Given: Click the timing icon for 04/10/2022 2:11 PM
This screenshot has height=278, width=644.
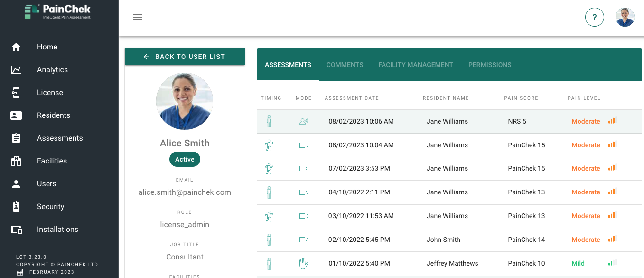Looking at the screenshot, I should pos(269,192).
